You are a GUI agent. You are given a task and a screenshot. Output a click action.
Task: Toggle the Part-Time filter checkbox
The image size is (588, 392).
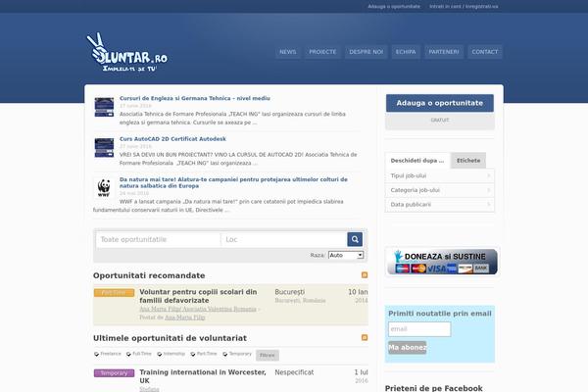coord(193,354)
